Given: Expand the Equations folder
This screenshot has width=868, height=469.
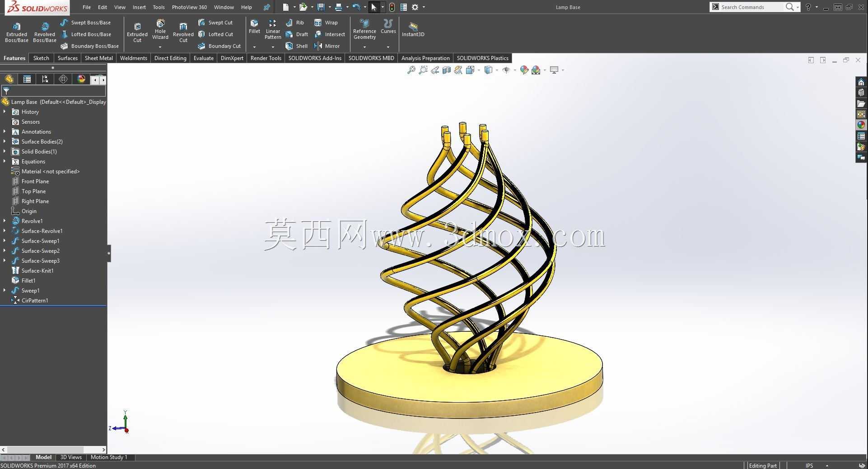Looking at the screenshot, I should pyautogui.click(x=5, y=161).
